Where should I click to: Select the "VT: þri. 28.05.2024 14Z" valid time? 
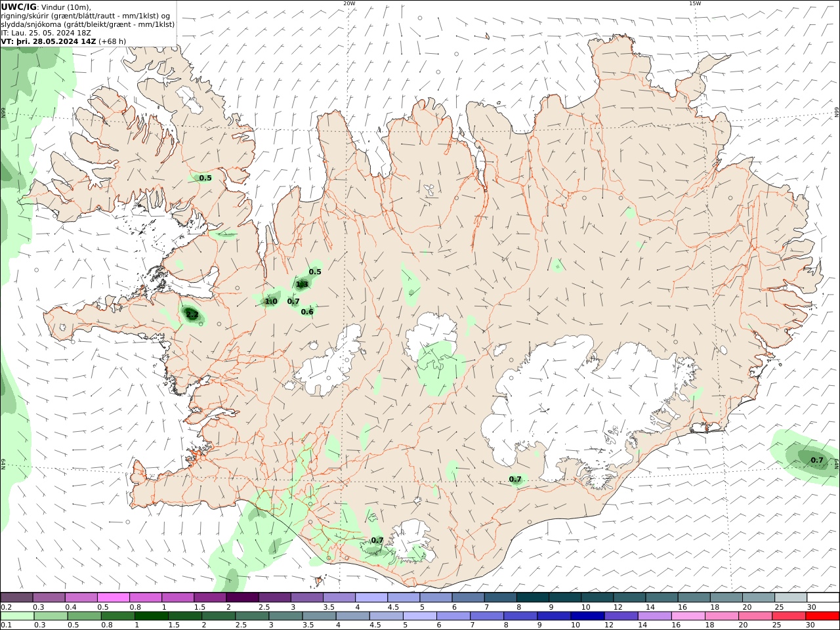[49, 41]
